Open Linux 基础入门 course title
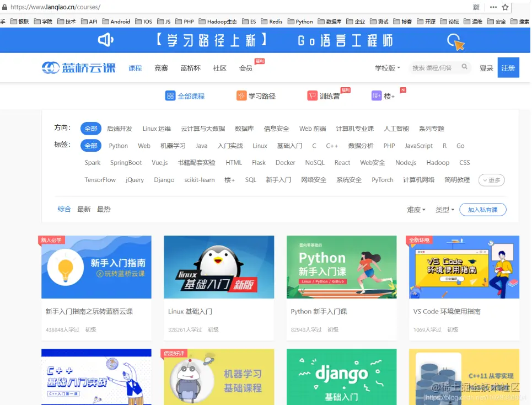 point(190,311)
